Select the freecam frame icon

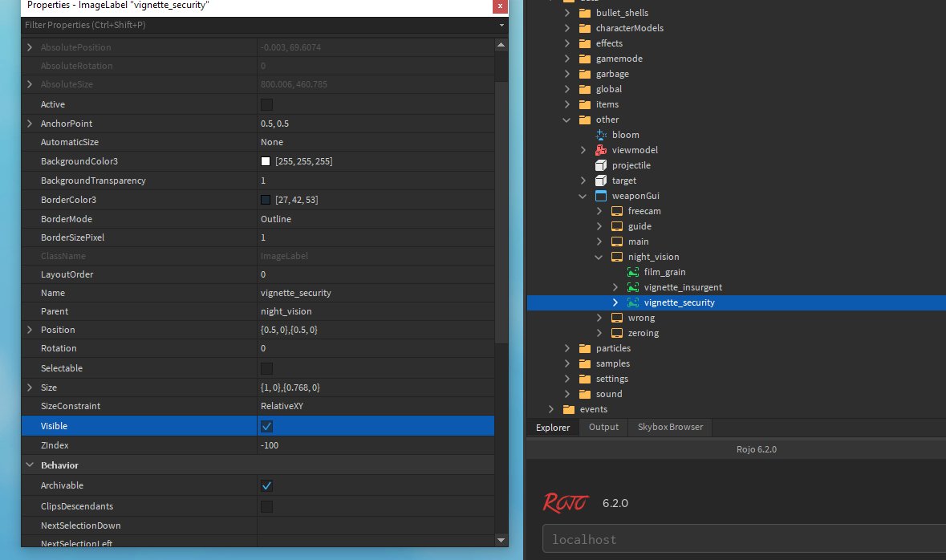point(616,211)
